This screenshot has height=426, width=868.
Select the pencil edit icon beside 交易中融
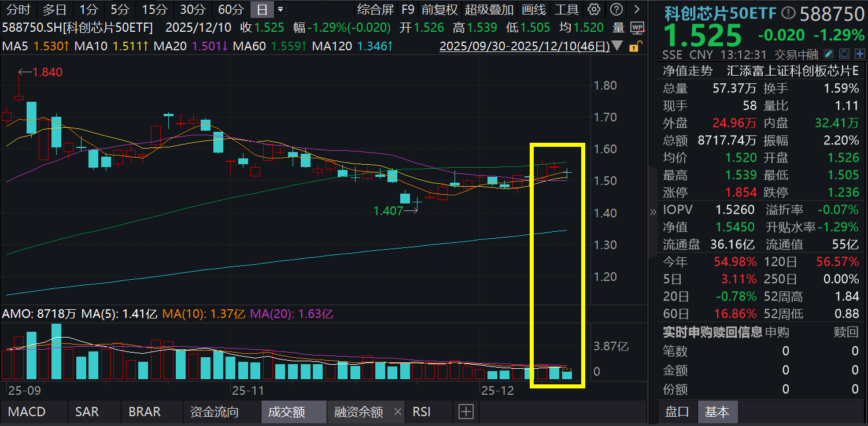pos(829,54)
